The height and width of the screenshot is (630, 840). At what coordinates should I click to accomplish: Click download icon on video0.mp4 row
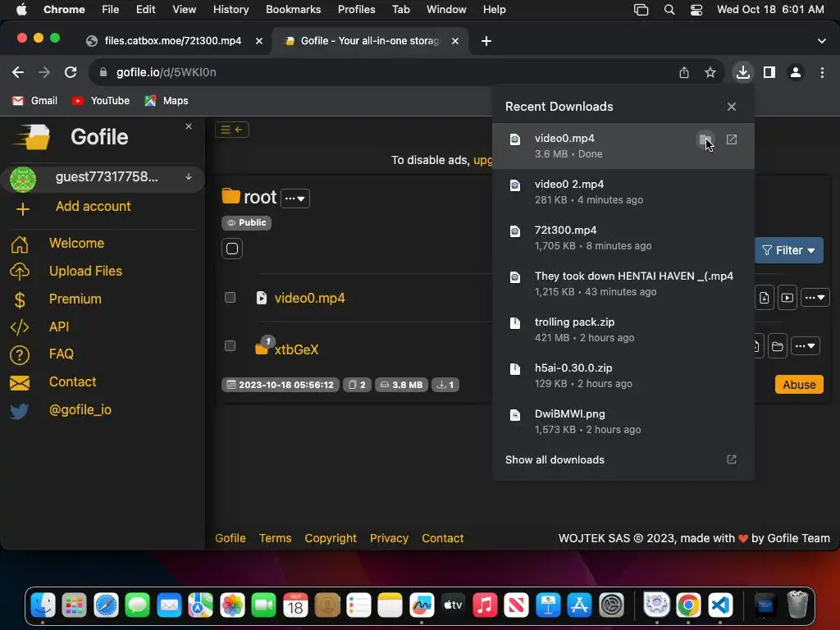[x=764, y=298]
